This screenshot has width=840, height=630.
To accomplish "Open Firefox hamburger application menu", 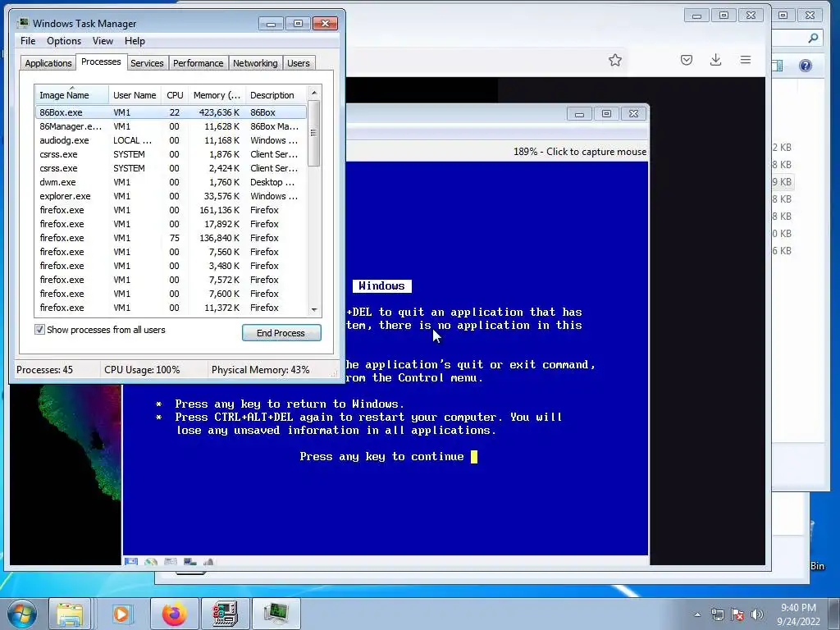I will pyautogui.click(x=745, y=60).
